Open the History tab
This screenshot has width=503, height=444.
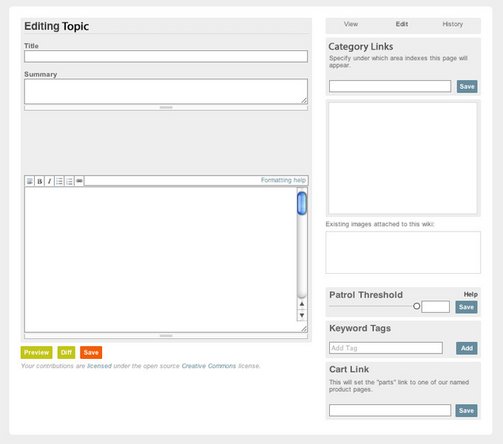(452, 24)
